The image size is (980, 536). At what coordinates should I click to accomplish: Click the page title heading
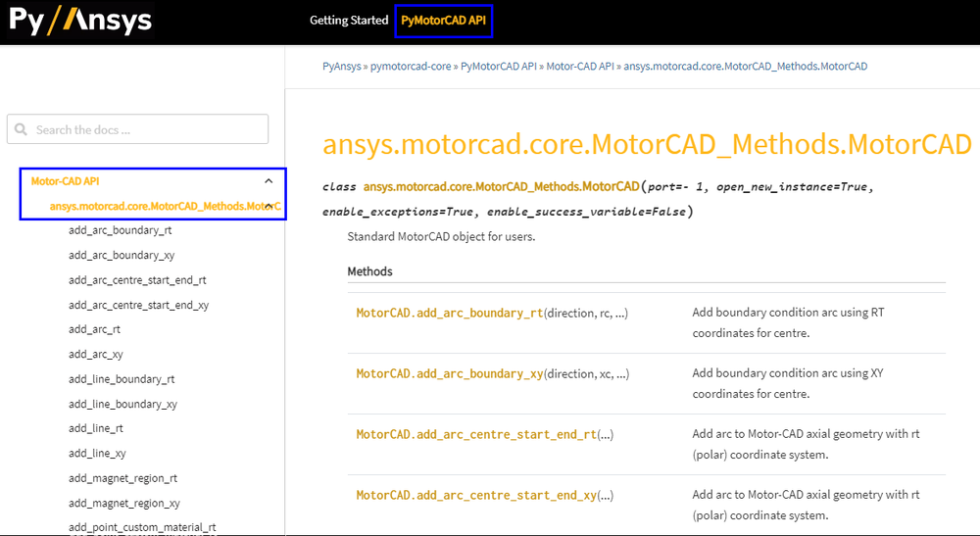click(x=647, y=145)
